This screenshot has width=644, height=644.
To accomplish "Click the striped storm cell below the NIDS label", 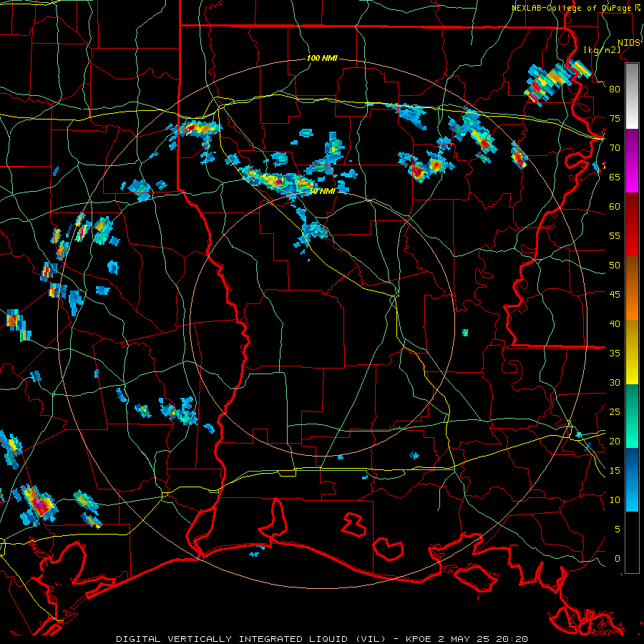I will pyautogui.click(x=557, y=82).
